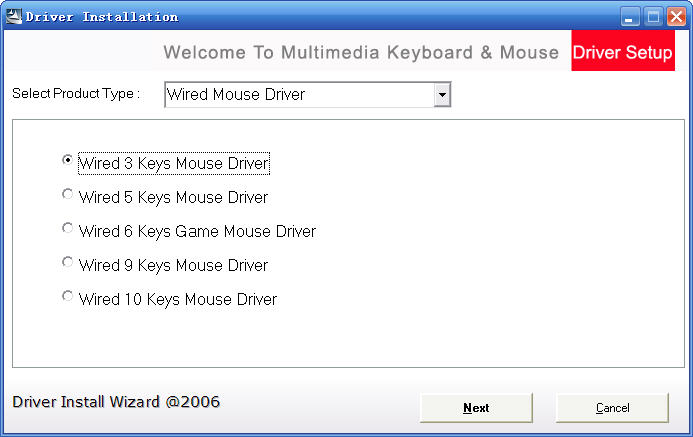Maximize the Driver Installation window

pyautogui.click(x=653, y=16)
